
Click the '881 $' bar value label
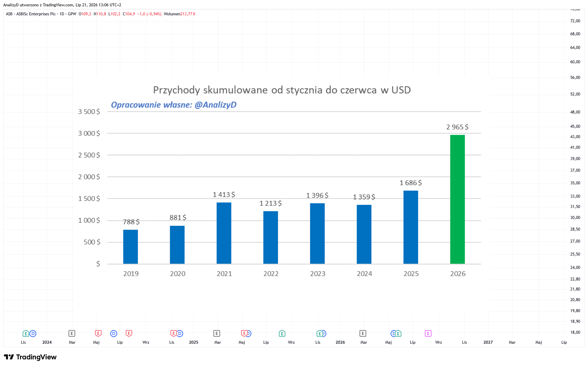coord(178,218)
